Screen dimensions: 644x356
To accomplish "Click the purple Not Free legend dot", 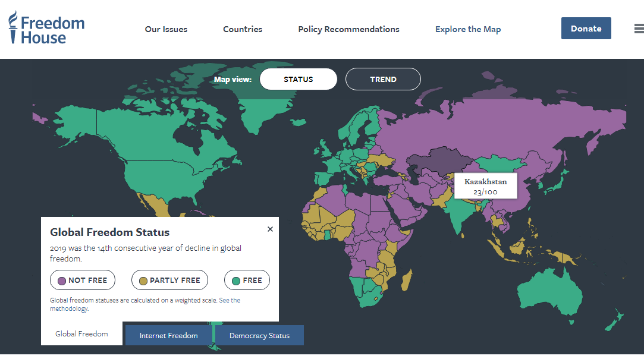I will 62,281.
